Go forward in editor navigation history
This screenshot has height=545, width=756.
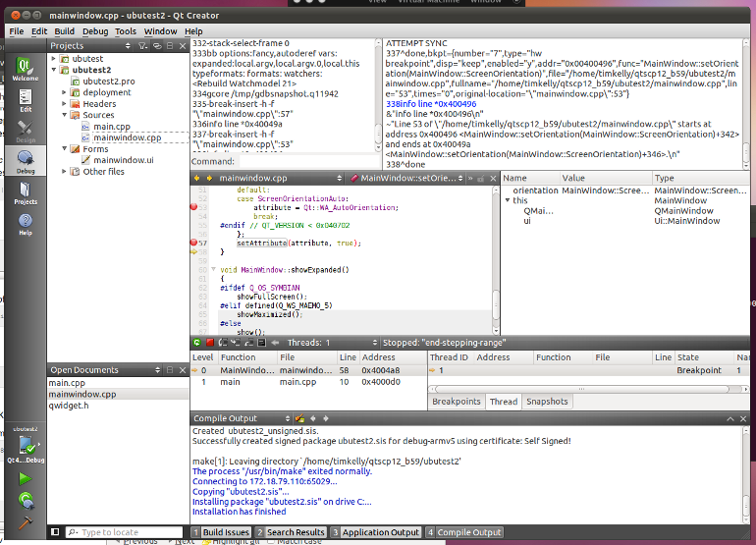(209, 178)
